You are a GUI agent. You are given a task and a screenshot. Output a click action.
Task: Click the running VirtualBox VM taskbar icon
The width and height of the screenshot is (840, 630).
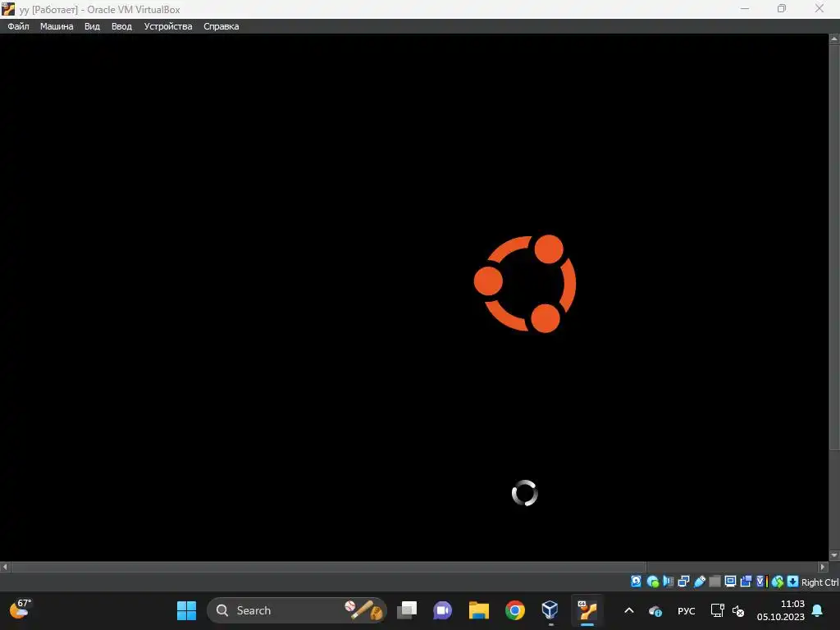587,610
